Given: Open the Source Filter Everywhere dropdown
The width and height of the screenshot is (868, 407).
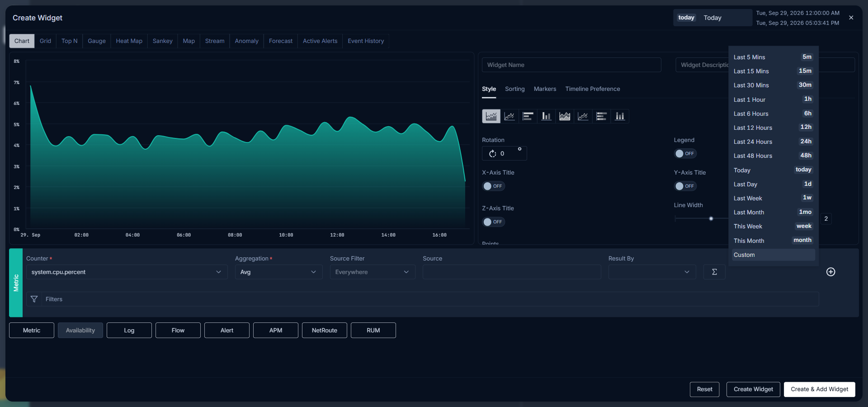Looking at the screenshot, I should [373, 272].
